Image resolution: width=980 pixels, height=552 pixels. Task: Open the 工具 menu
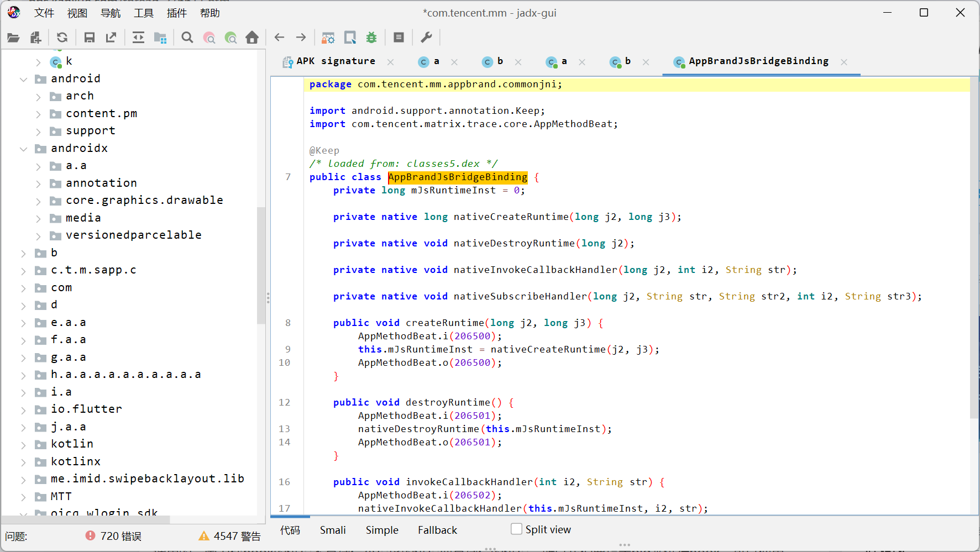click(144, 13)
